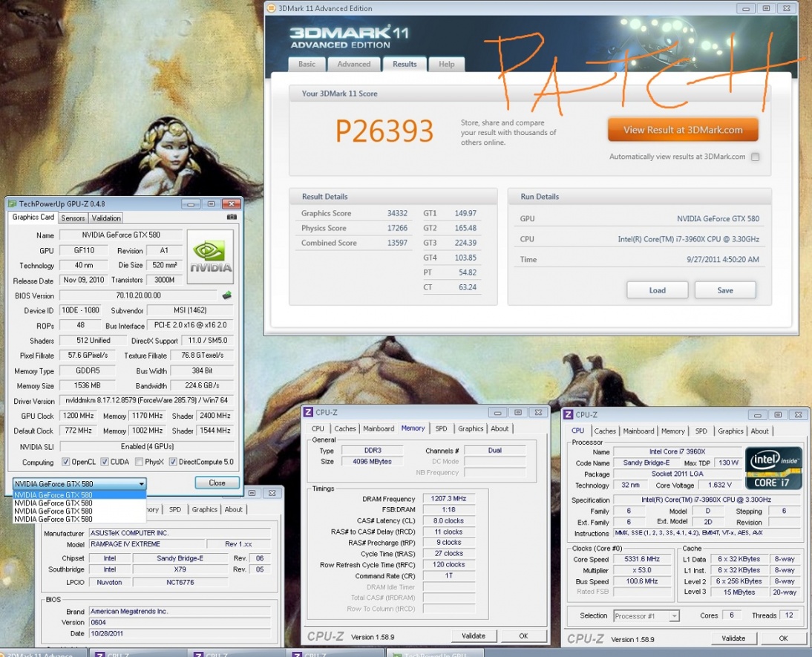Image resolution: width=812 pixels, height=657 pixels.
Task: Collapse the GPU selection dropdown arrow
Action: (141, 483)
